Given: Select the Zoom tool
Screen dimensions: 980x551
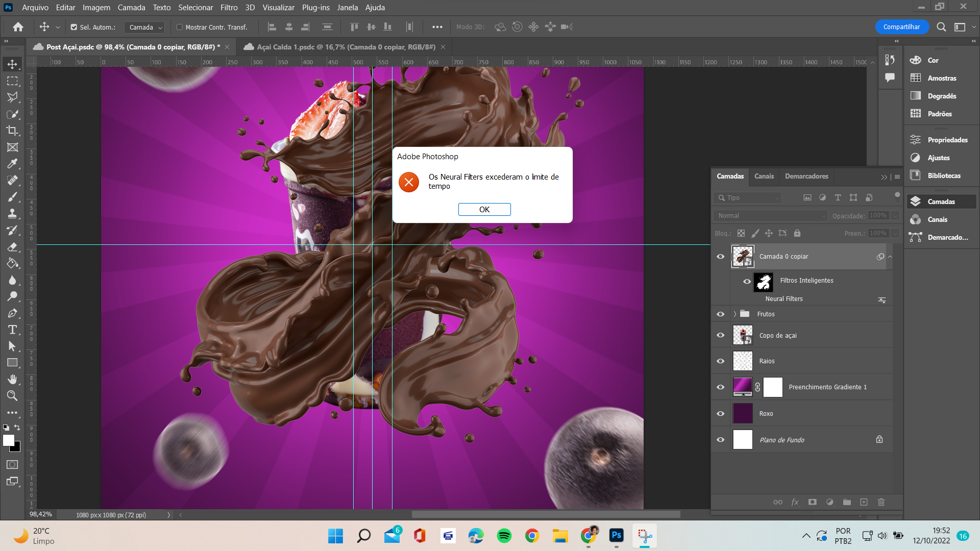Looking at the screenshot, I should tap(12, 395).
